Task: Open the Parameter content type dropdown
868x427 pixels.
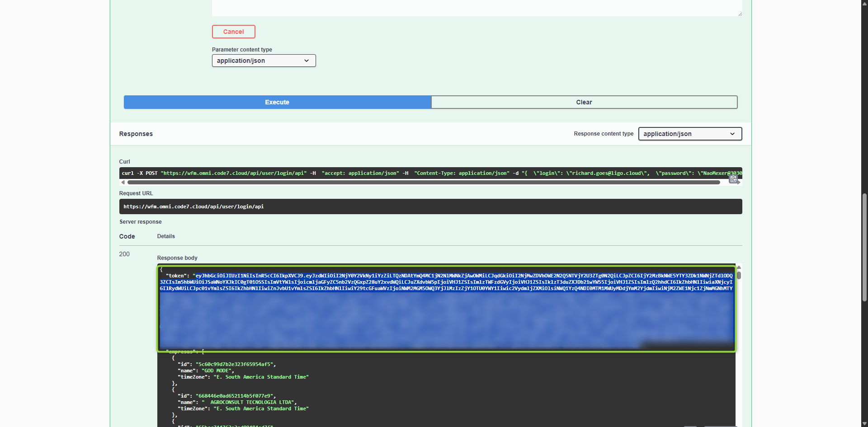Action: 264,61
